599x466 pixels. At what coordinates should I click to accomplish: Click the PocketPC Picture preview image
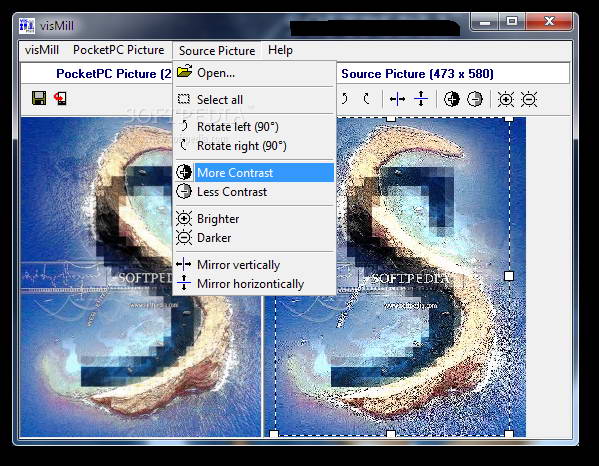coord(141,277)
